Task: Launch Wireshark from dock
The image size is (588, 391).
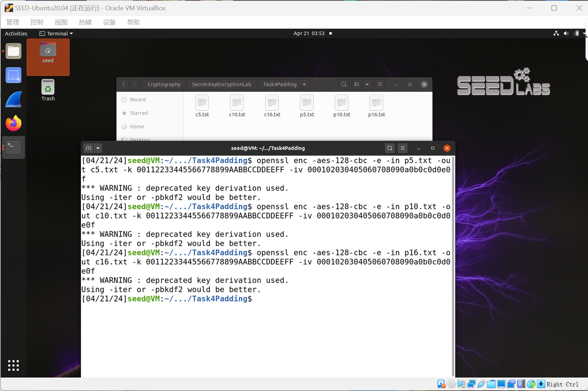Action: pyautogui.click(x=13, y=99)
